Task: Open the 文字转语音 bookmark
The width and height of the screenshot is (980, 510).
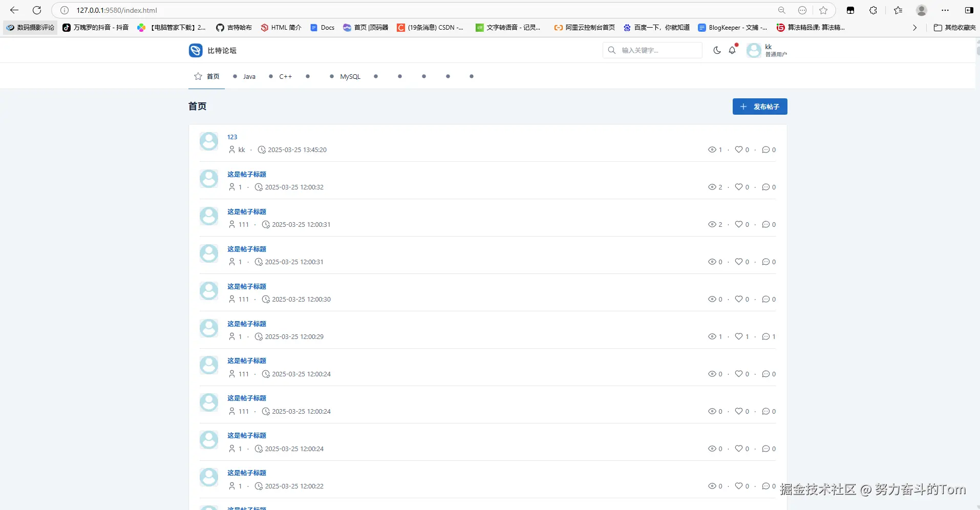Action: coord(508,28)
